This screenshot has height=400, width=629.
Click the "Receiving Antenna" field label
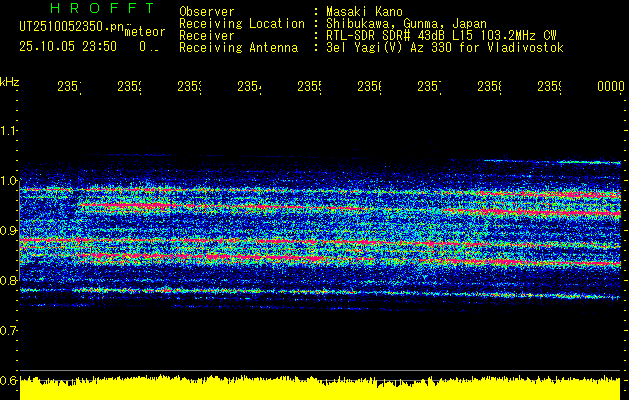pyautogui.click(x=238, y=48)
